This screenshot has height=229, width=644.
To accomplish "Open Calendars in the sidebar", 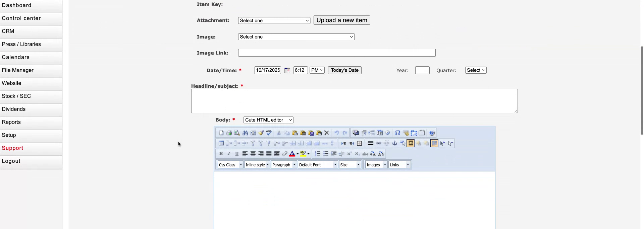I will [x=31, y=57].
